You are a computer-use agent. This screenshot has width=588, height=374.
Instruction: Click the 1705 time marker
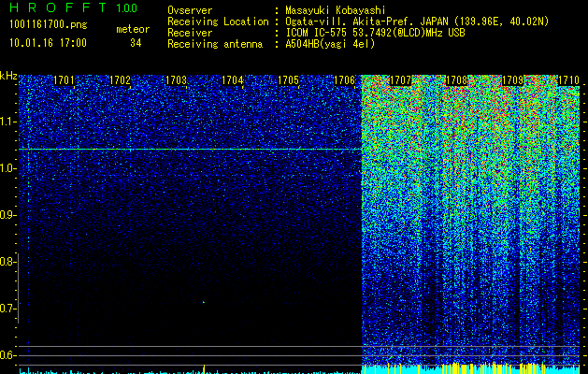[x=288, y=80]
